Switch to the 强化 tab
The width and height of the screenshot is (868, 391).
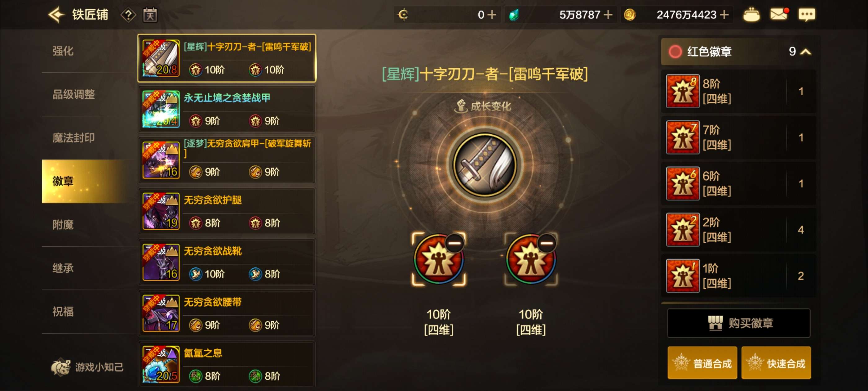[x=63, y=51]
